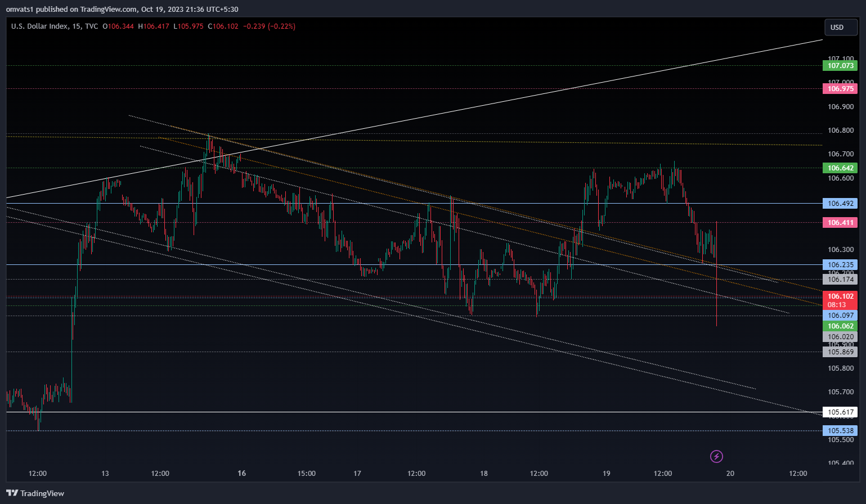Click the TradingView logo at the bottom left
The image size is (866, 504).
click(35, 493)
